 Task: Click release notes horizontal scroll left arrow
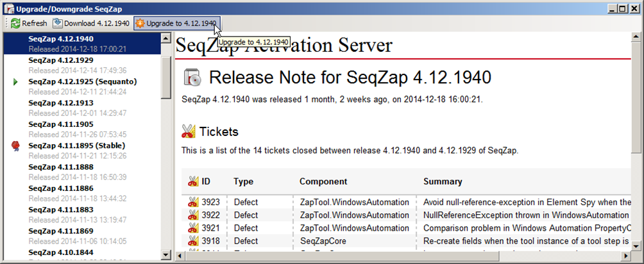[x=180, y=256]
